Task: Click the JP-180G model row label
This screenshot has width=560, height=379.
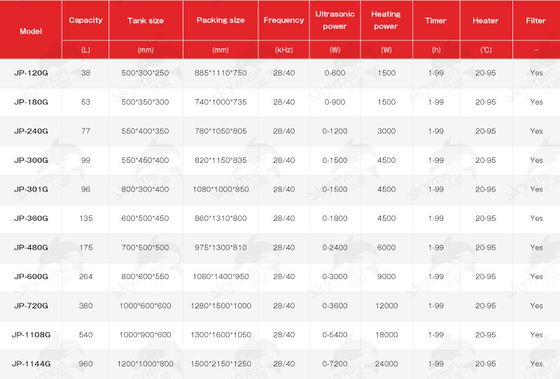Action: point(31,102)
